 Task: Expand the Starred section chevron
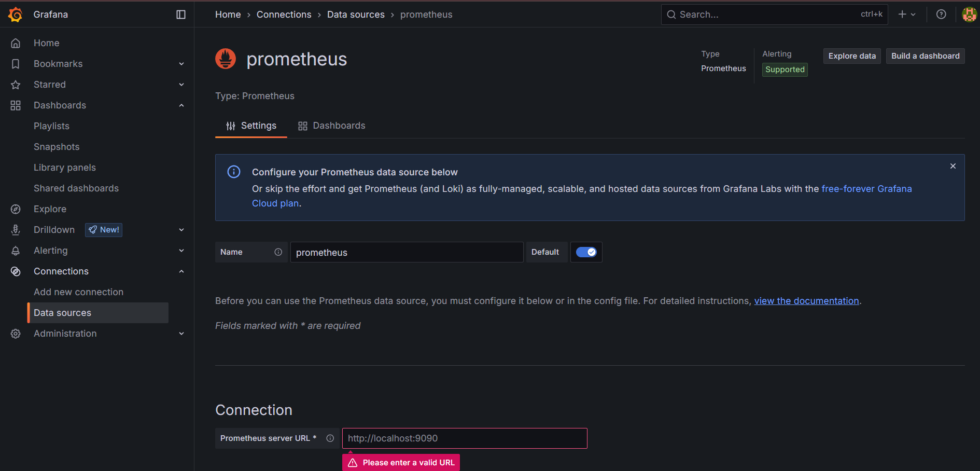[x=181, y=85]
